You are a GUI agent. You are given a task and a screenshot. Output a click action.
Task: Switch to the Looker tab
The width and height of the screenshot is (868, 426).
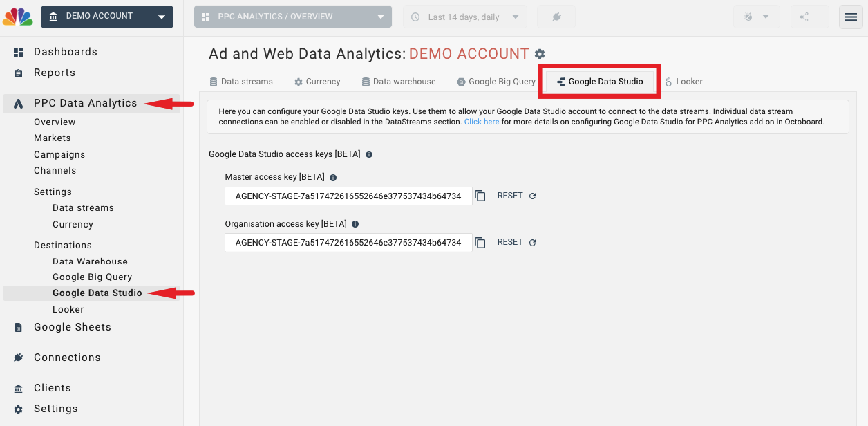pyautogui.click(x=684, y=82)
